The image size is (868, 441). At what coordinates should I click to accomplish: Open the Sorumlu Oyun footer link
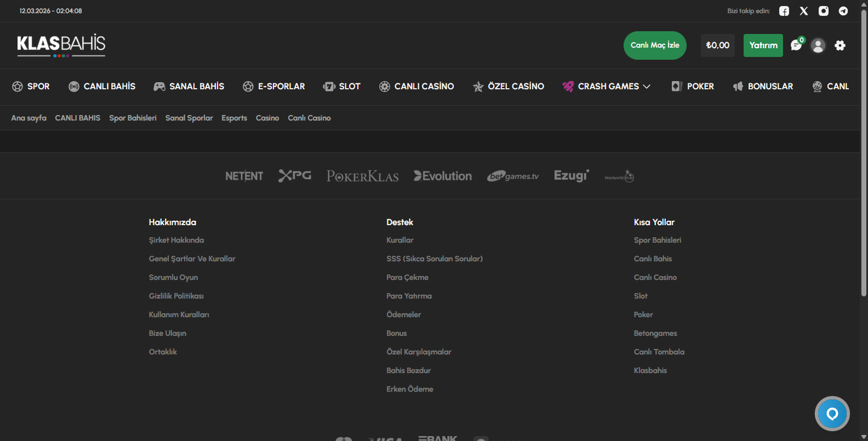[173, 277]
